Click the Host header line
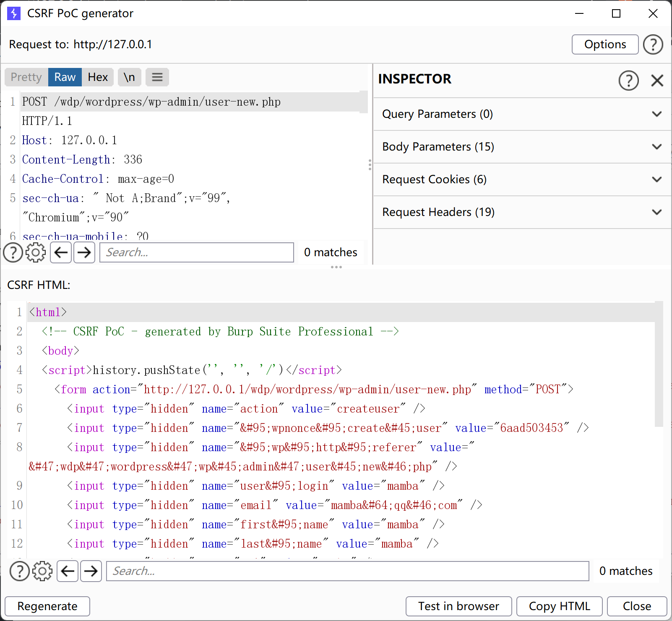Screen dimensions: 672x621 [70, 140]
